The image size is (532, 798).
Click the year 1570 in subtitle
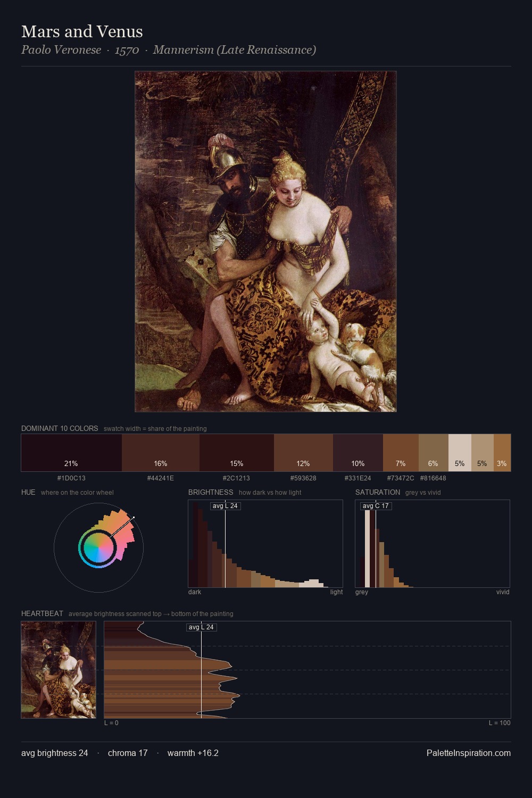click(127, 50)
